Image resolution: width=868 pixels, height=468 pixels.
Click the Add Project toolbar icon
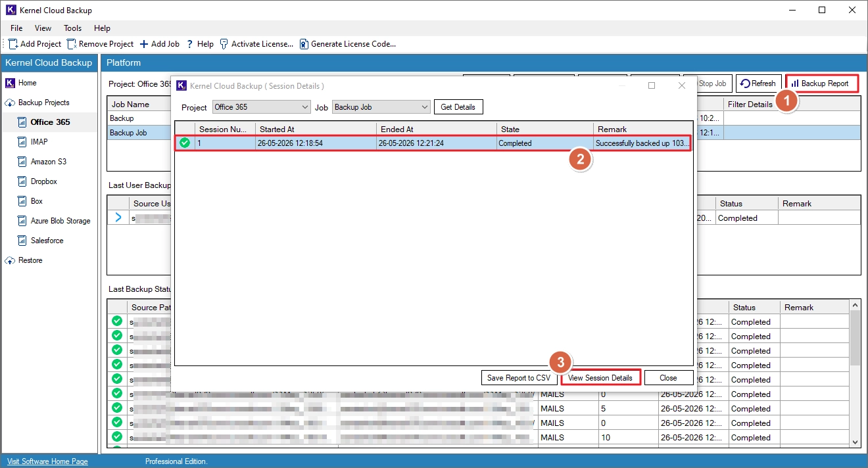point(12,44)
